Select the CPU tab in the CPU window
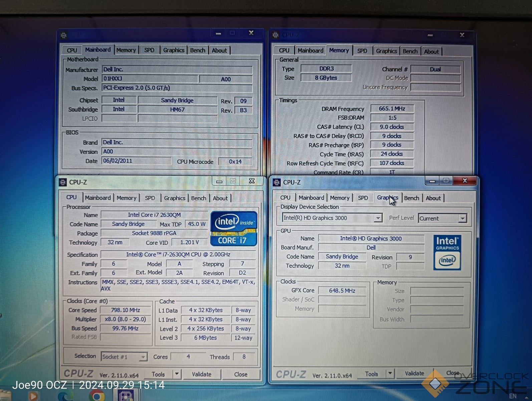The height and width of the screenshot is (401, 532). (71, 197)
